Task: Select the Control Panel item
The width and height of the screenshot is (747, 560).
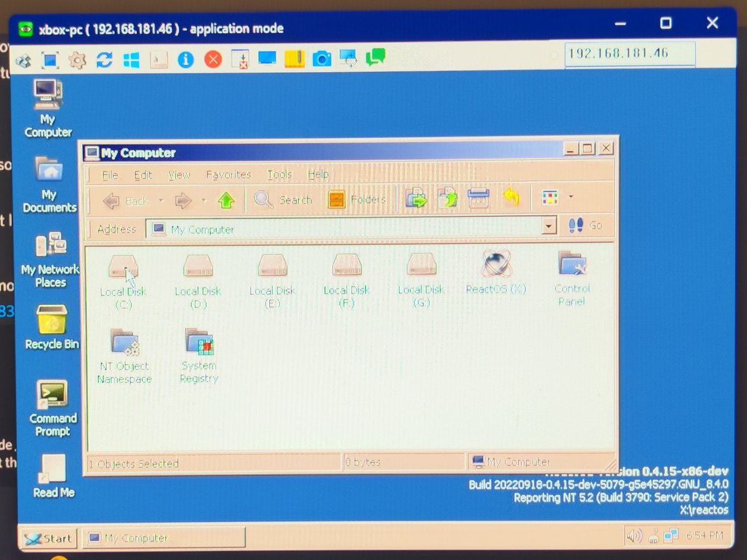Action: point(572,278)
